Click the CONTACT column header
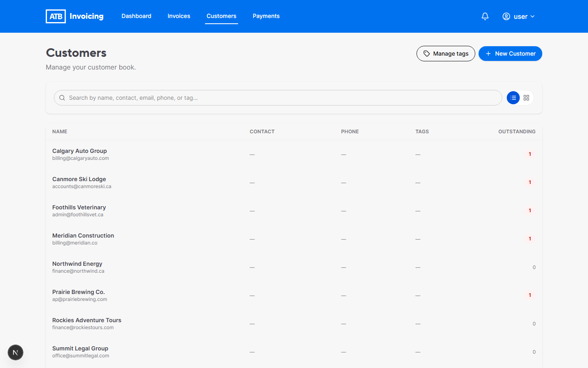 click(262, 132)
